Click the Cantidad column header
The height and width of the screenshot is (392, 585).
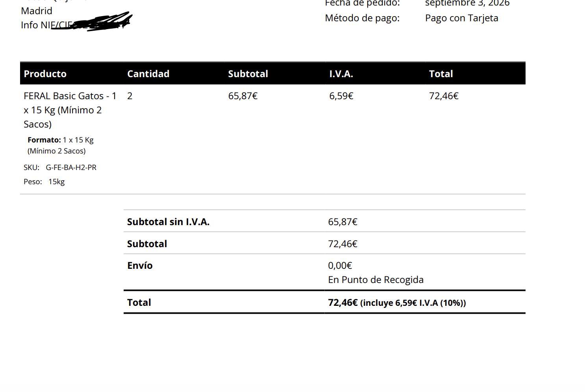click(148, 74)
